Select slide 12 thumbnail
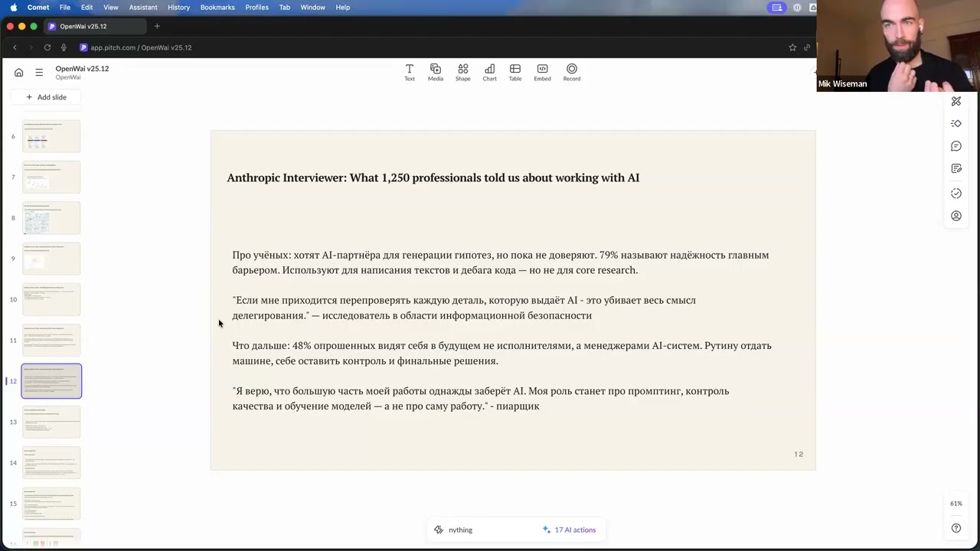Screen dimensions: 980x551 (x=51, y=381)
